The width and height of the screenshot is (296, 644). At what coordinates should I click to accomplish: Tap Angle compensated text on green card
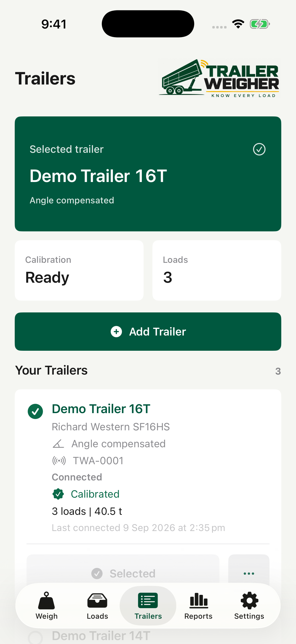pyautogui.click(x=72, y=200)
